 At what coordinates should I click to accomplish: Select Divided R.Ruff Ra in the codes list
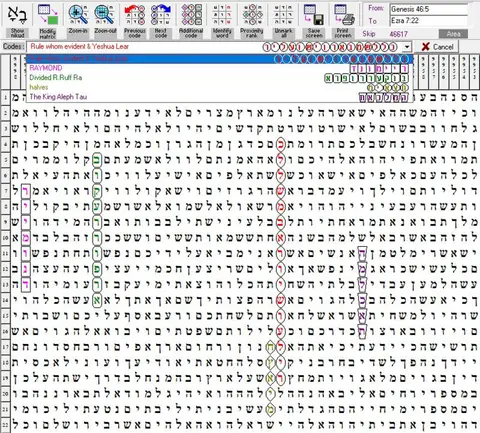pos(220,78)
